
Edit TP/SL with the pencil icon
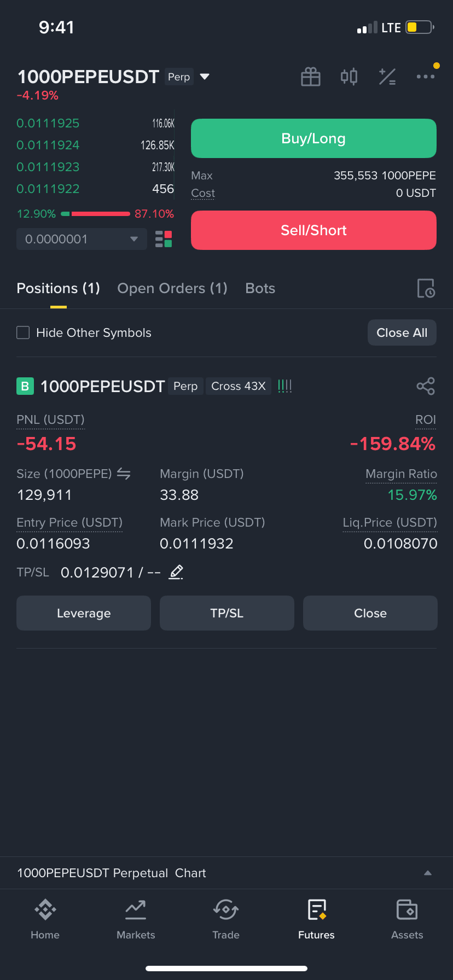[x=176, y=573]
